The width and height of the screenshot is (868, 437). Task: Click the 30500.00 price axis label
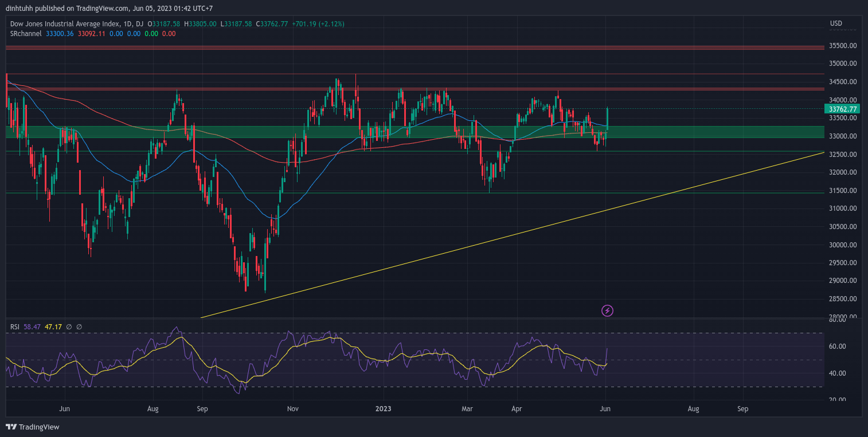pyautogui.click(x=843, y=227)
